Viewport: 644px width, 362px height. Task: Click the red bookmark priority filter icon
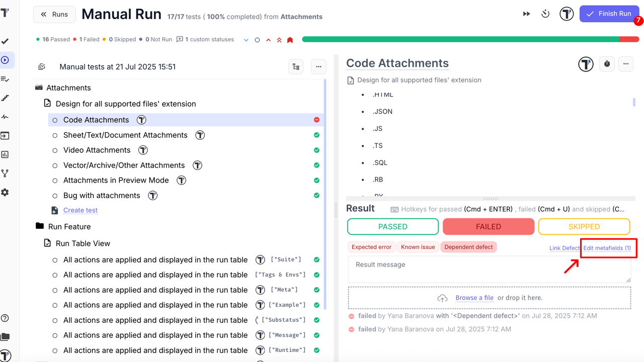click(290, 40)
